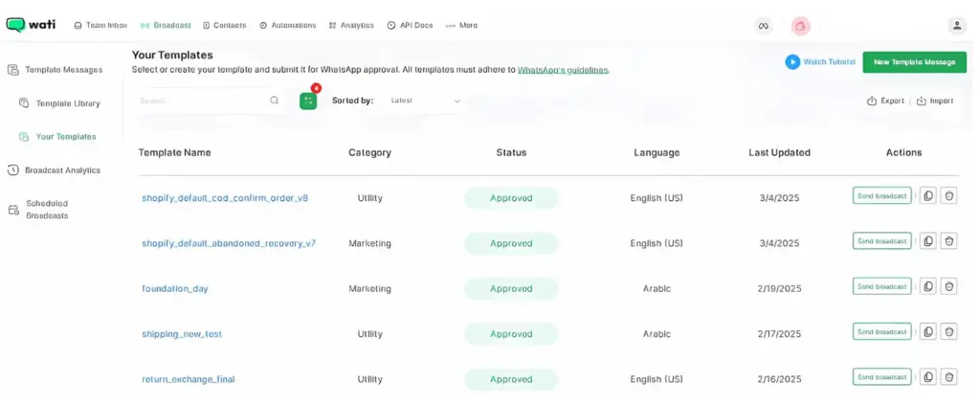Expand Template Messages sidebar section
The image size is (980, 405).
point(63,70)
